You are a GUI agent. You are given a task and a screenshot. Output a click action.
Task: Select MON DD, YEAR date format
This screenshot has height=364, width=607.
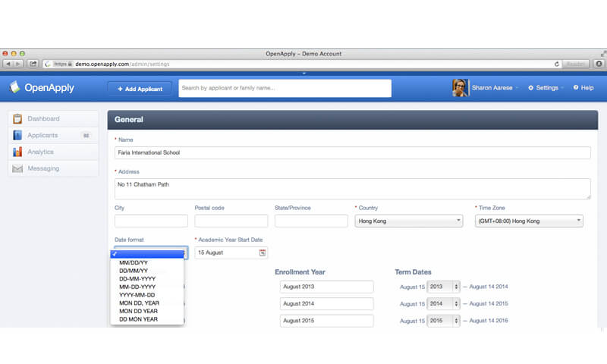click(147, 303)
